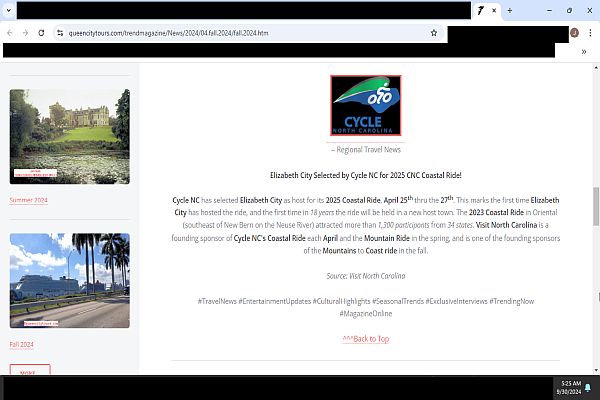600x400 pixels.
Task: Open the castle garden thumbnail image
Action: 69,135
